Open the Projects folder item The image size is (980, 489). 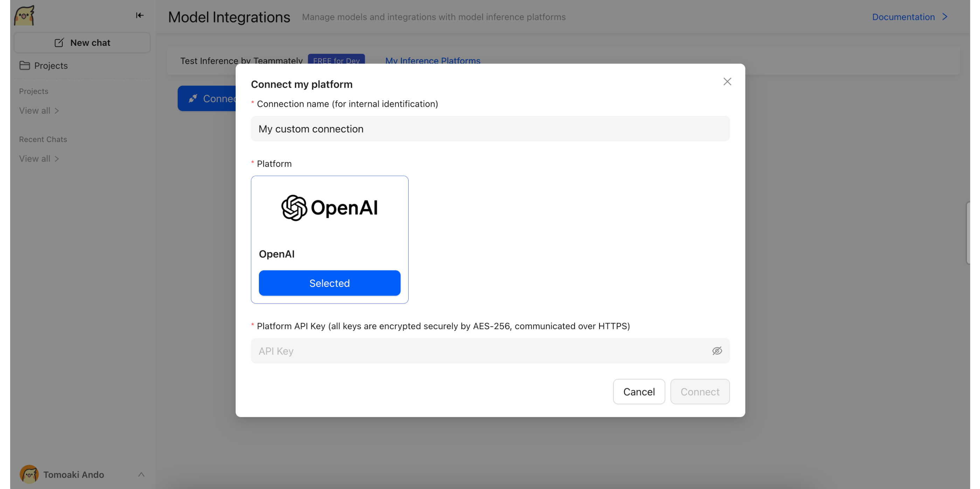44,66
